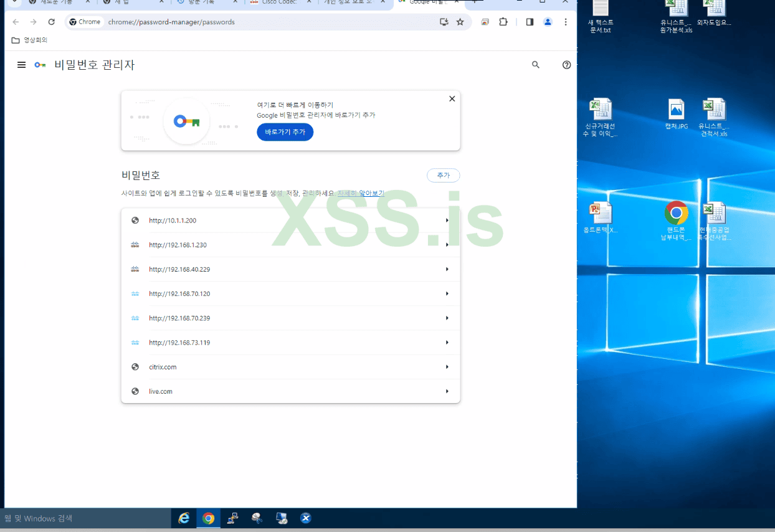Expand arrow for 192.168.40.229 row

coord(447,269)
